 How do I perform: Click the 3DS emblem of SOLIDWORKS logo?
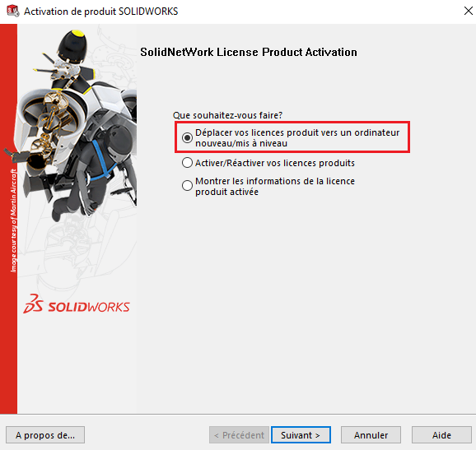tap(34, 304)
